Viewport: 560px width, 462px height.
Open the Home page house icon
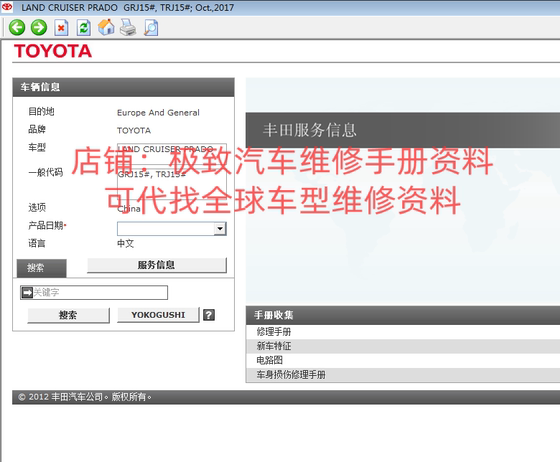pos(106,27)
